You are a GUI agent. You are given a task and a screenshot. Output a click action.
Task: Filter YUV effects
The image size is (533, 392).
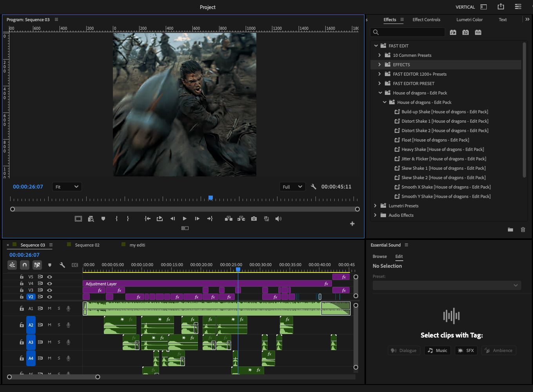pos(478,32)
